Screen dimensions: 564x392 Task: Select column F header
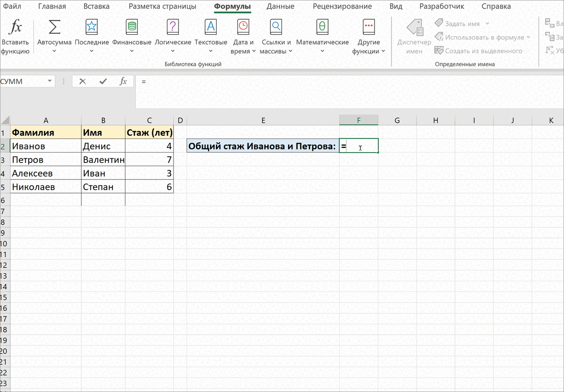tap(359, 121)
